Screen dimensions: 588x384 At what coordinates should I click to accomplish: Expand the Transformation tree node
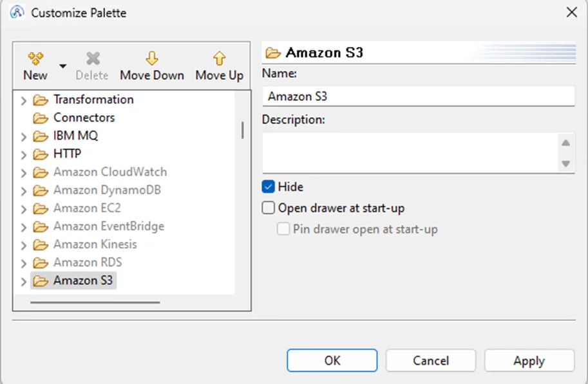24,100
